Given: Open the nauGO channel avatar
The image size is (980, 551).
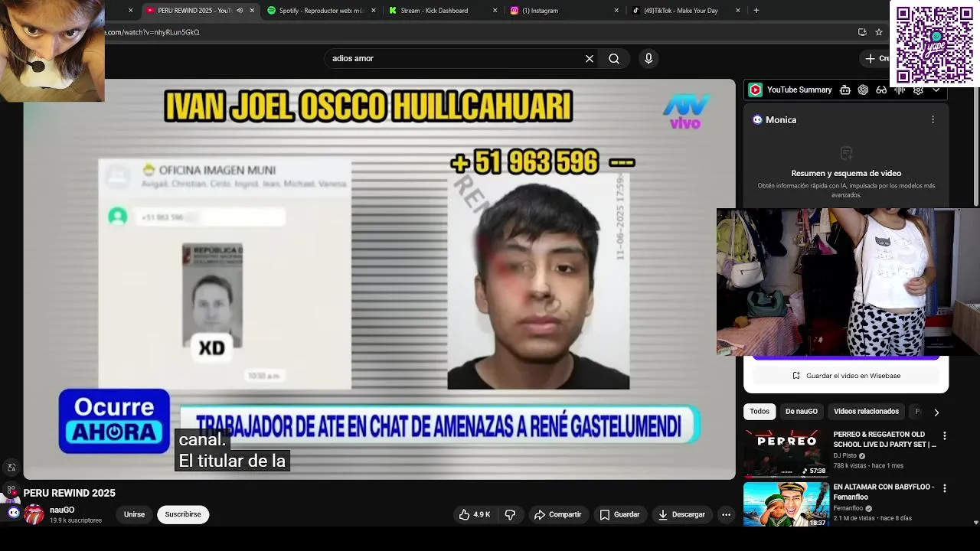Looking at the screenshot, I should (34, 514).
